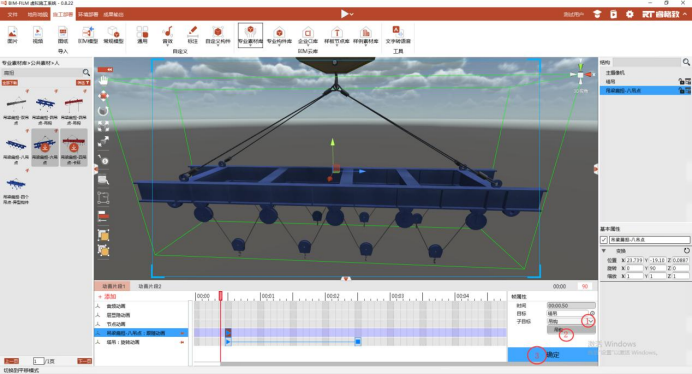692x374 pixels.
Task: Click the 文字转语音 text-to-speech tool
Action: tap(398, 35)
